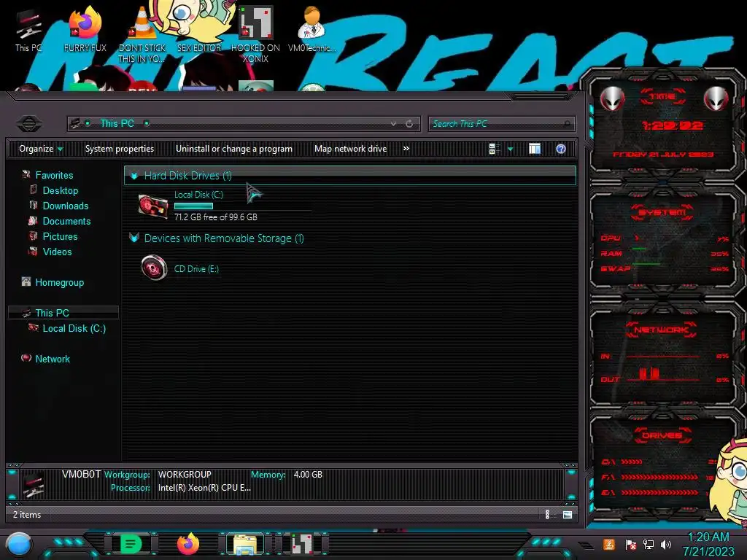The image size is (747, 560).
Task: Expand the address bar history dropdown
Action: point(393,124)
